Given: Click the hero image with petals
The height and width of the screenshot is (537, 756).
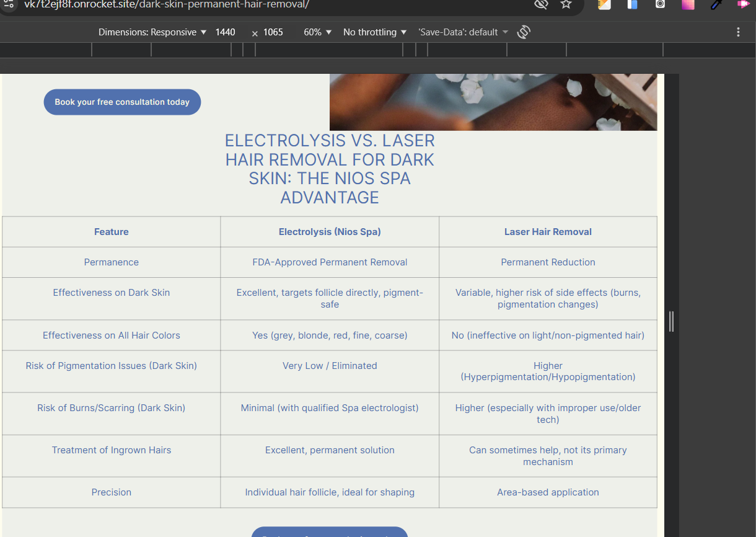Looking at the screenshot, I should (493, 102).
